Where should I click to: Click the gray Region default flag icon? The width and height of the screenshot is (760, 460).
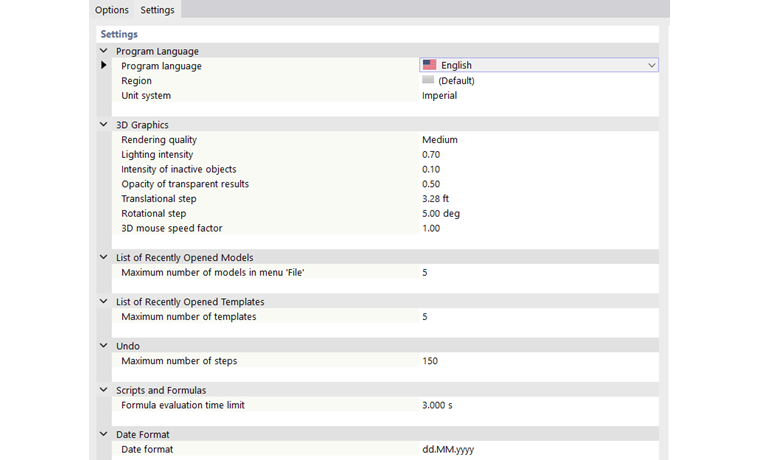pyautogui.click(x=428, y=80)
